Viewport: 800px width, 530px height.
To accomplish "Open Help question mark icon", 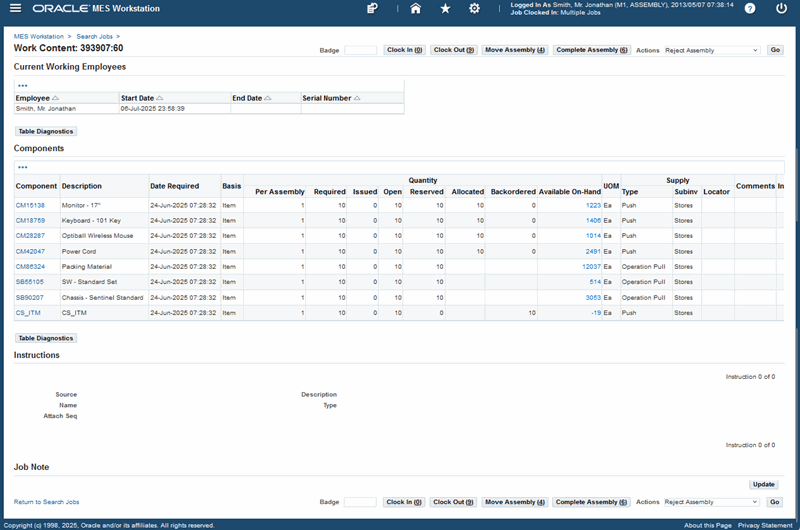I will (749, 8).
